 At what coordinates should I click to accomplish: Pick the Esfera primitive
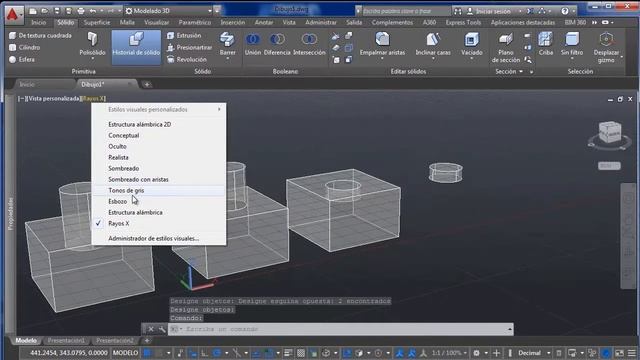22,60
